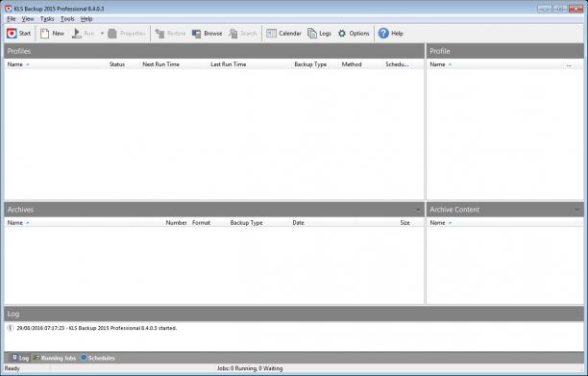Open Options gear icon
The image size is (588, 376).
tap(342, 34)
